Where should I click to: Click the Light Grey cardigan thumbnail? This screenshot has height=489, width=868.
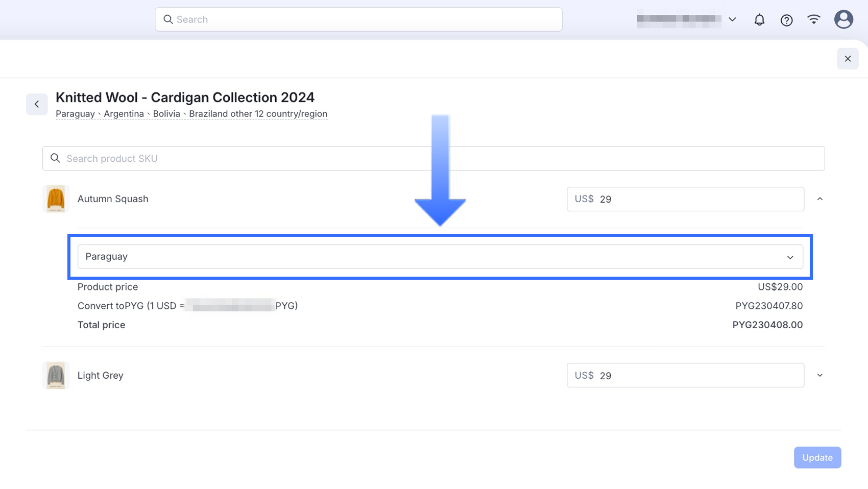pyautogui.click(x=56, y=375)
